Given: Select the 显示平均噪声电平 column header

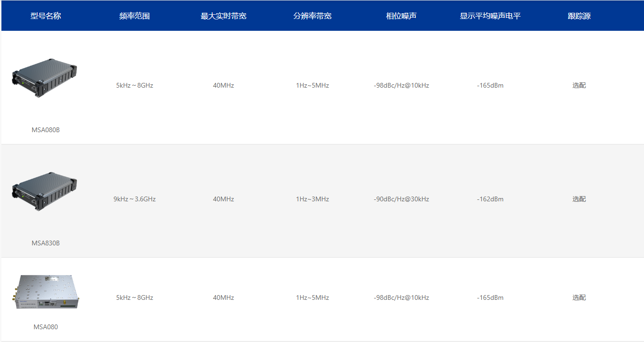Looking at the screenshot, I should (x=489, y=16).
